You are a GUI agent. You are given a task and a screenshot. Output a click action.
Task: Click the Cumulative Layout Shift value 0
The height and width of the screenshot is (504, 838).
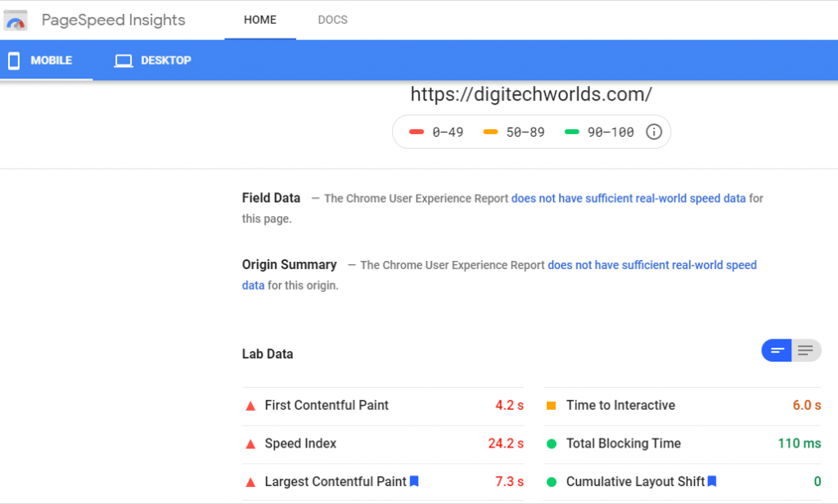pos(818,482)
